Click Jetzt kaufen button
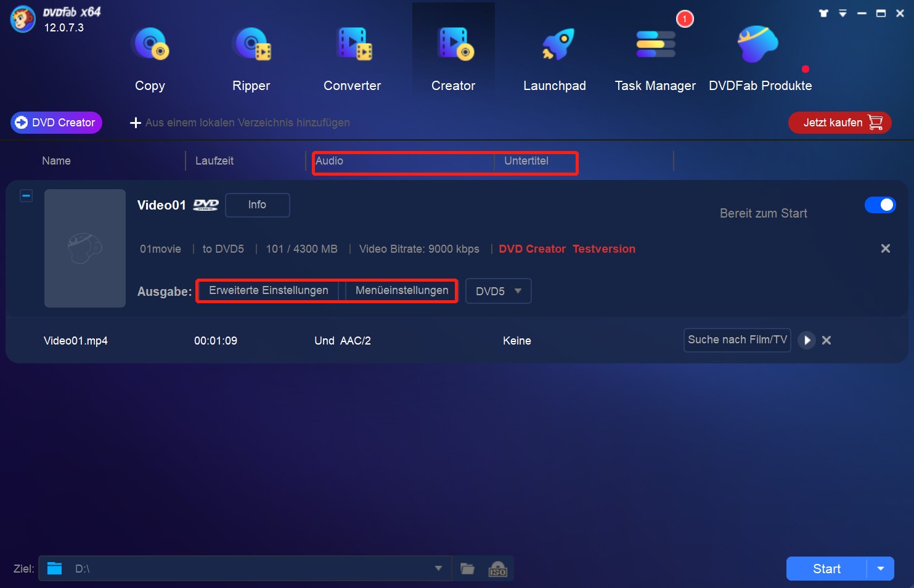 pos(840,123)
